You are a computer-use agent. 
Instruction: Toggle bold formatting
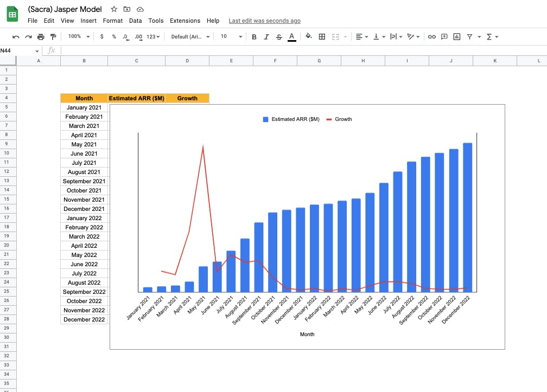(254, 36)
